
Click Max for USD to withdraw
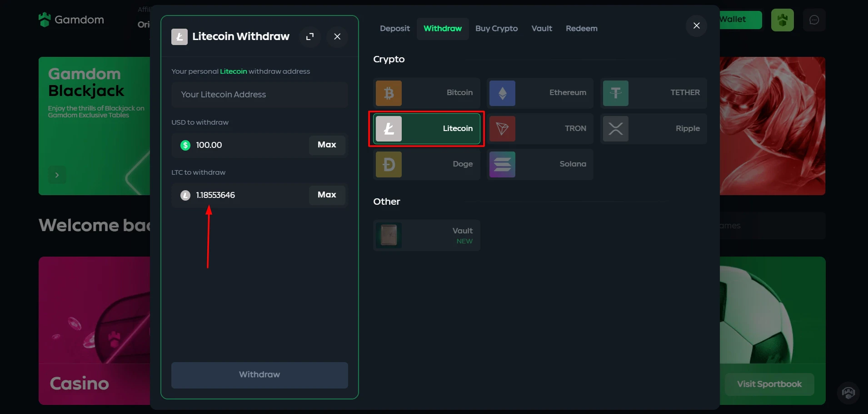(327, 145)
